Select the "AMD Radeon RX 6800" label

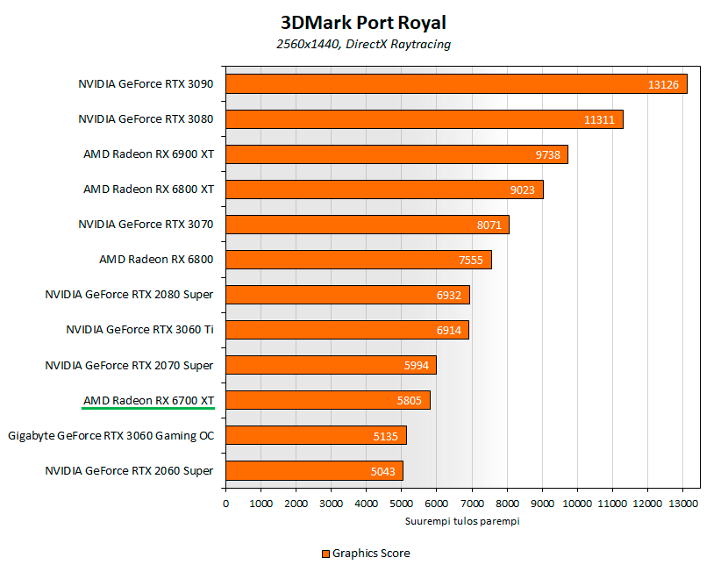tap(156, 260)
